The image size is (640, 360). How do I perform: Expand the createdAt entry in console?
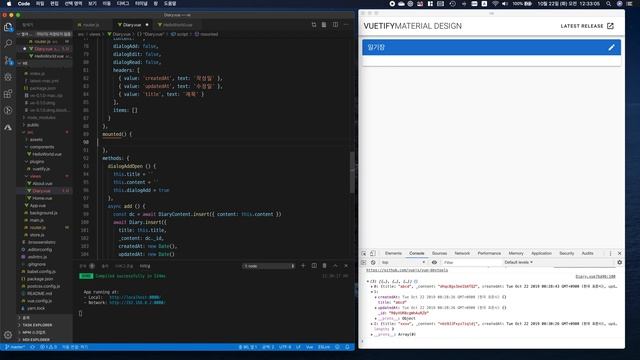[376, 297]
